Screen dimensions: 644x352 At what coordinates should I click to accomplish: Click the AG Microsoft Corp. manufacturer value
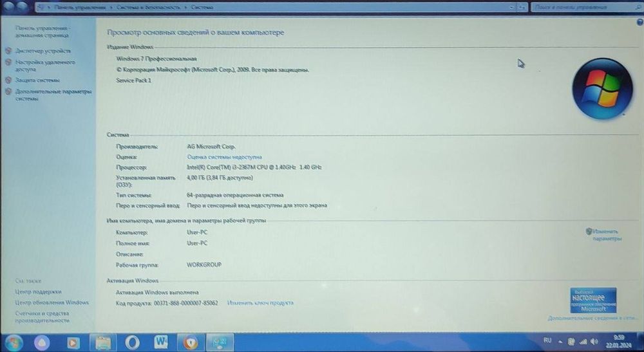coord(211,147)
